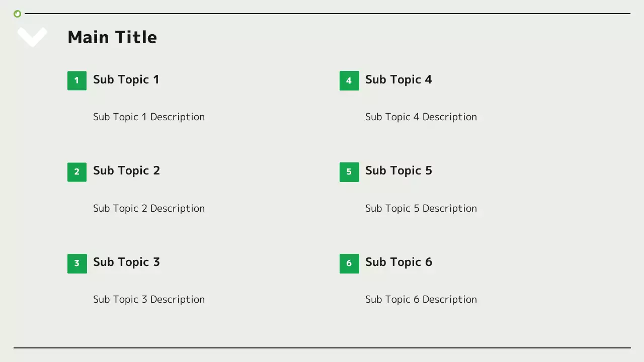Select the Sub Topic 3 heading

[126, 262]
